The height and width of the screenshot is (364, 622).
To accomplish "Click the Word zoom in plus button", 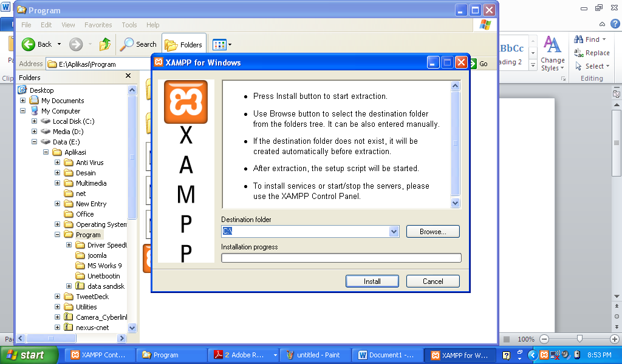I will (615, 339).
